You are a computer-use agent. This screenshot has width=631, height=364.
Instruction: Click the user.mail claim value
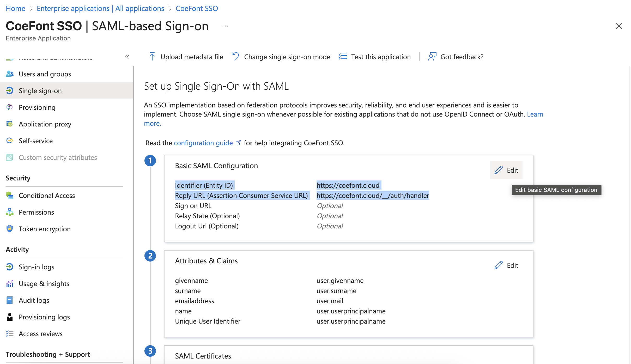pos(330,301)
